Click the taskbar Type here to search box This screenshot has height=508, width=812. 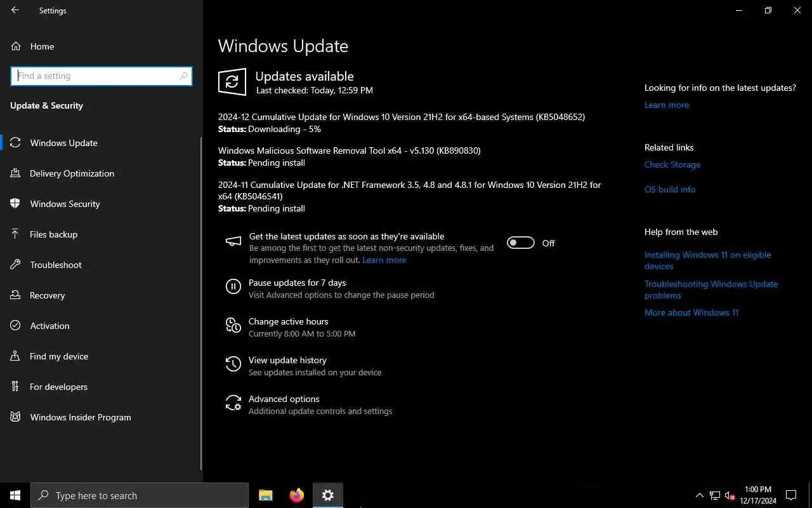pyautogui.click(x=140, y=495)
